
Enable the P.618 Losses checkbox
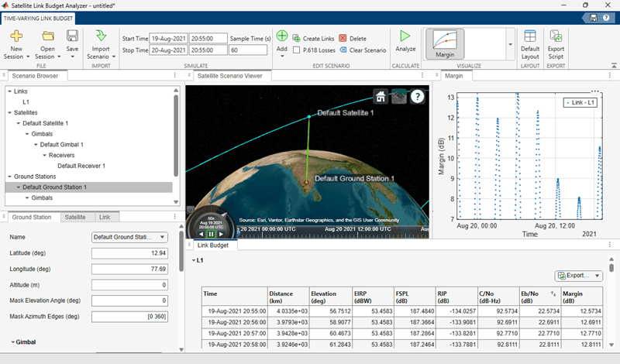coord(296,50)
